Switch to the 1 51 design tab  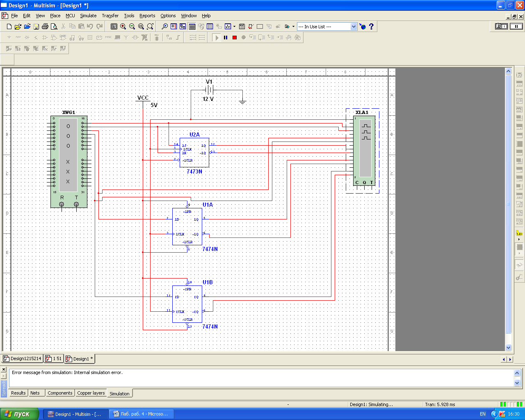tap(53, 358)
